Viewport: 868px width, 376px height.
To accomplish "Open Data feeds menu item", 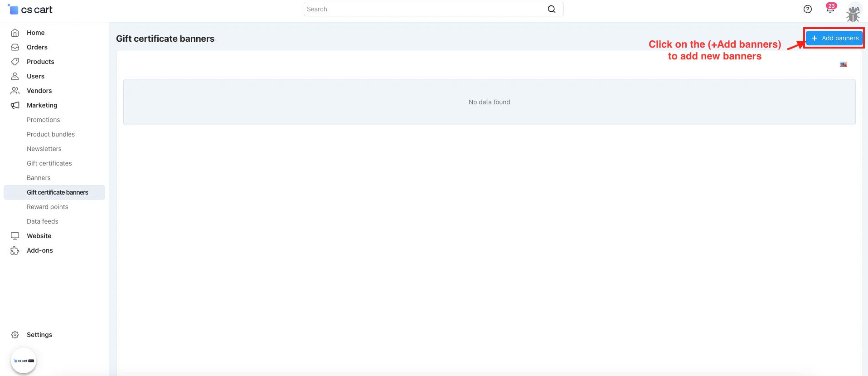I will 42,221.
